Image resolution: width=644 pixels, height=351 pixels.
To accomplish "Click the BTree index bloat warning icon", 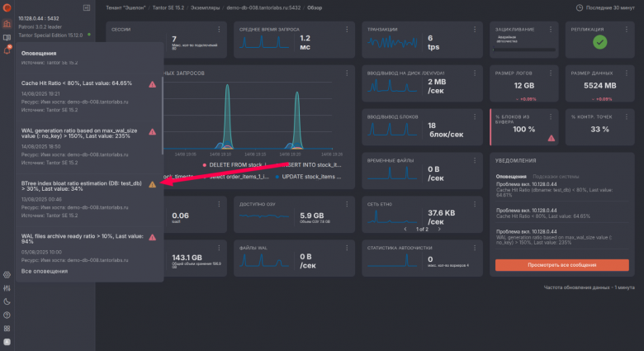I will [x=153, y=184].
